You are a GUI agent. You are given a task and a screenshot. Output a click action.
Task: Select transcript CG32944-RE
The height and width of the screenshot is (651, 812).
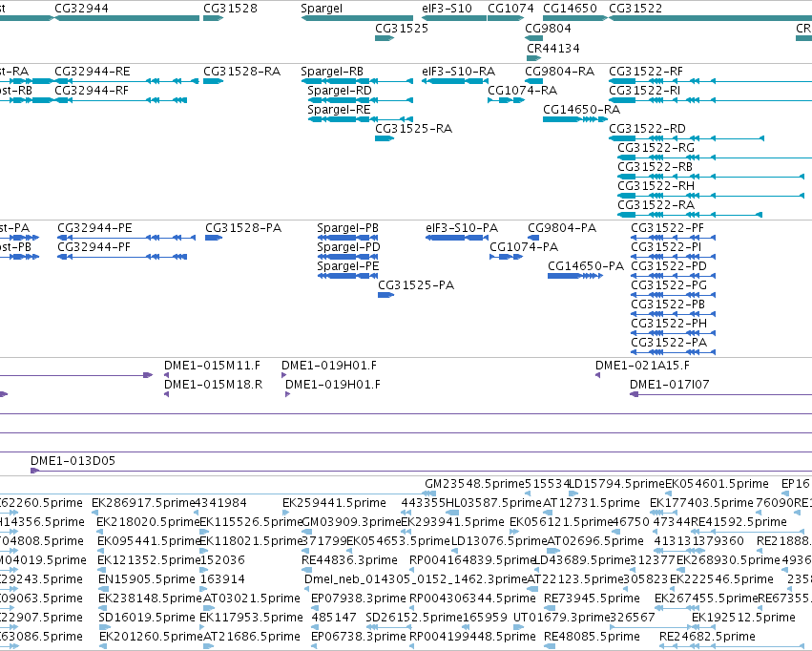click(x=93, y=71)
